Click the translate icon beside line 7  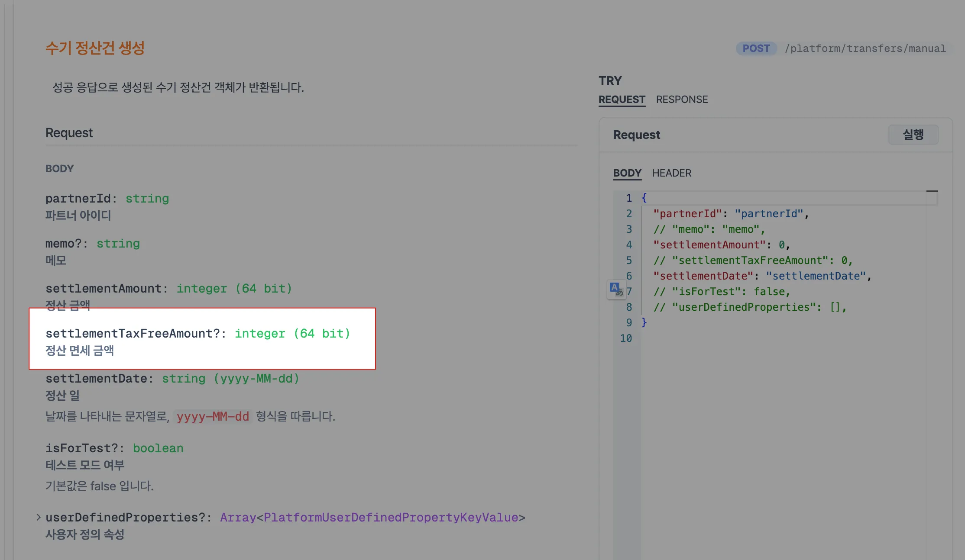(616, 289)
